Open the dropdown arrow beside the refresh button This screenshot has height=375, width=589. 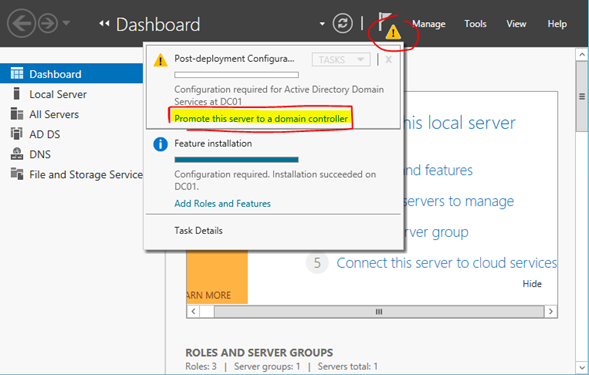point(322,24)
